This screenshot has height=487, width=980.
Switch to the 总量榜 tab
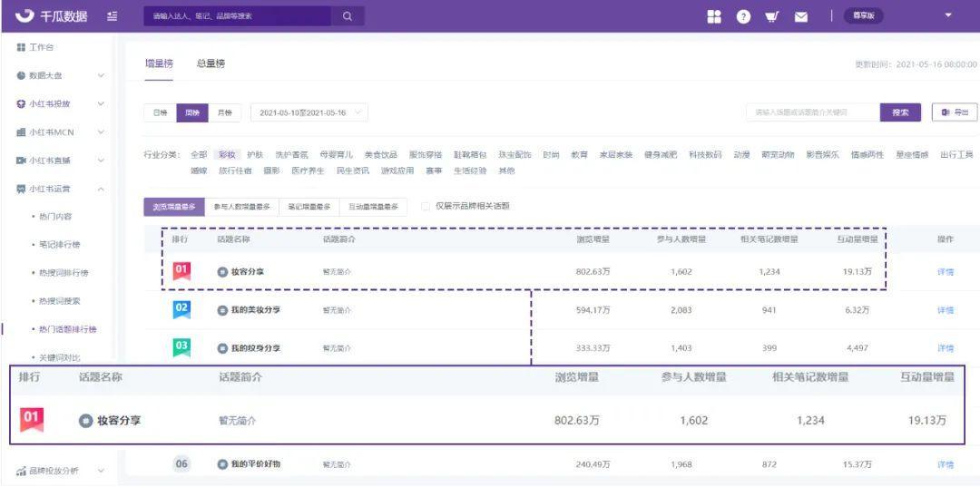[x=211, y=63]
